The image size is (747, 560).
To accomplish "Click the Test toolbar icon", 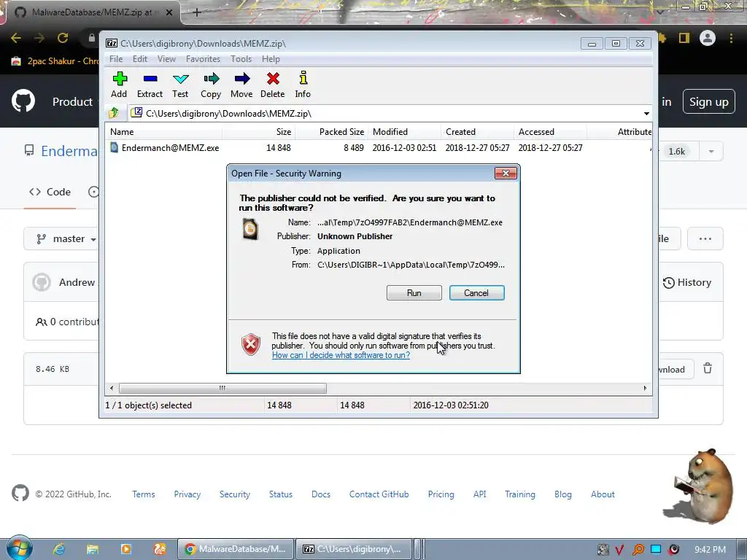I will [181, 85].
